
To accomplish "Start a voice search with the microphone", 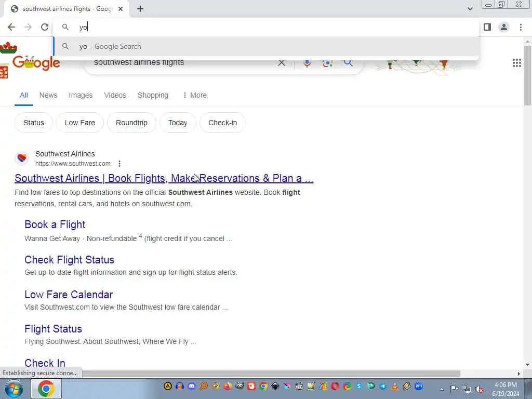I will pyautogui.click(x=307, y=63).
